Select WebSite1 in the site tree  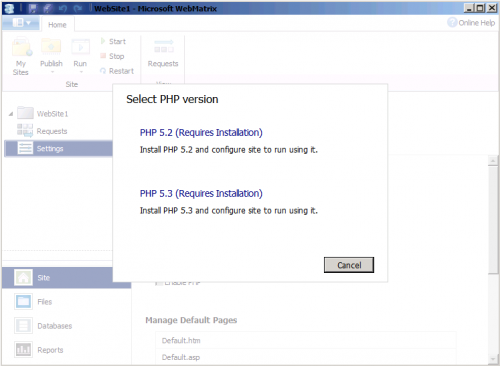pyautogui.click(x=52, y=114)
